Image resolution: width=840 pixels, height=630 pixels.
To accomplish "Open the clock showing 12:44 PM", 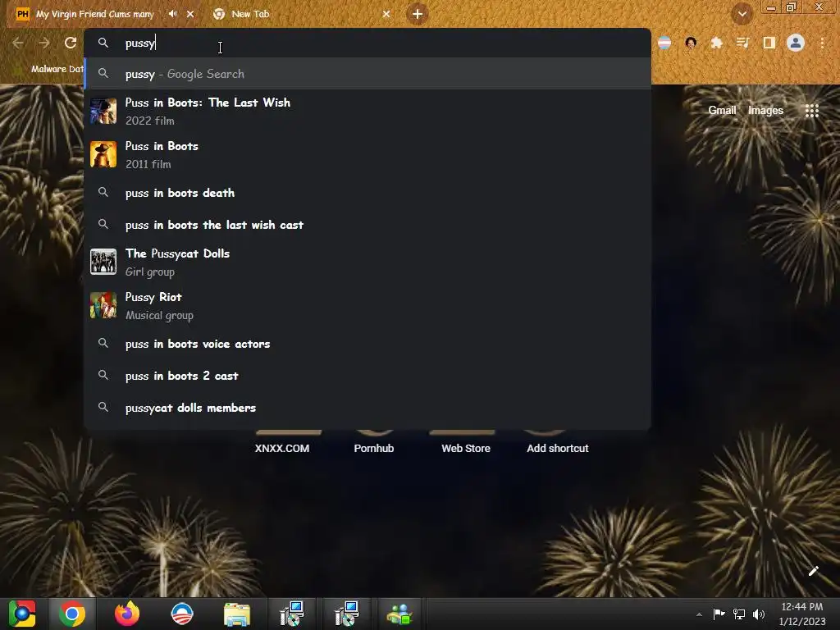I will [x=802, y=614].
